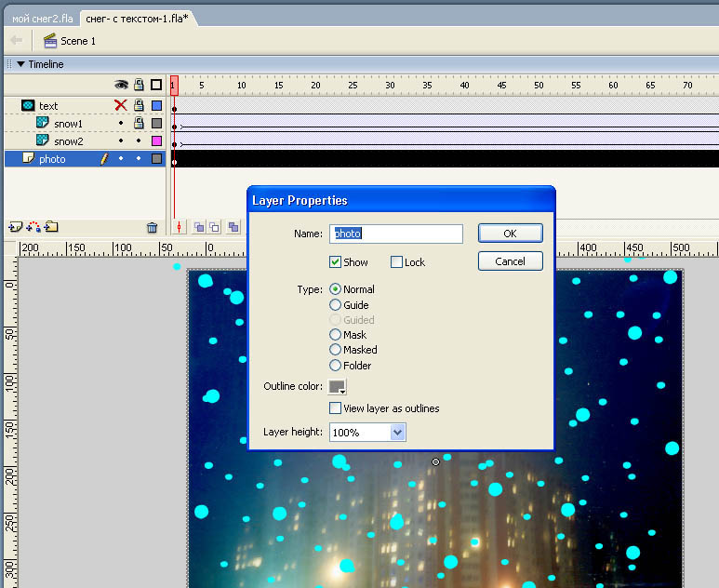Uncheck the Show checkbox
This screenshot has height=588, width=719.
(336, 262)
